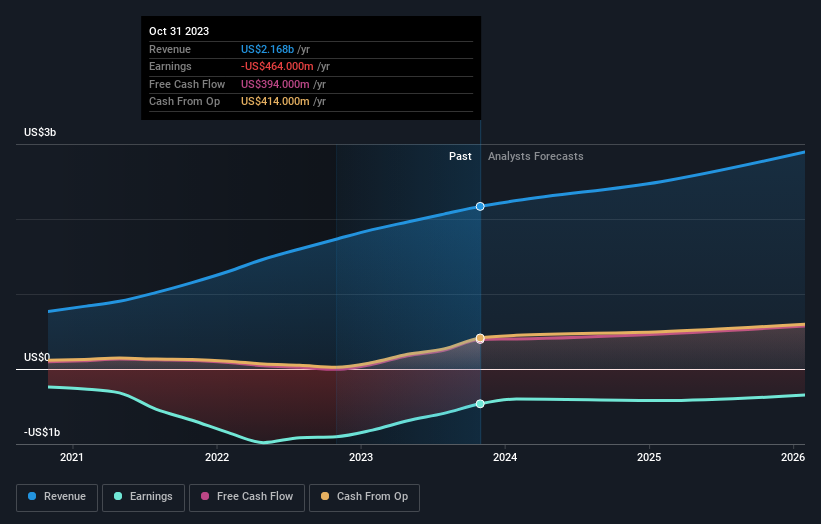Click the Cash From Op row label in tooltip
The image size is (821, 524).
coord(184,102)
